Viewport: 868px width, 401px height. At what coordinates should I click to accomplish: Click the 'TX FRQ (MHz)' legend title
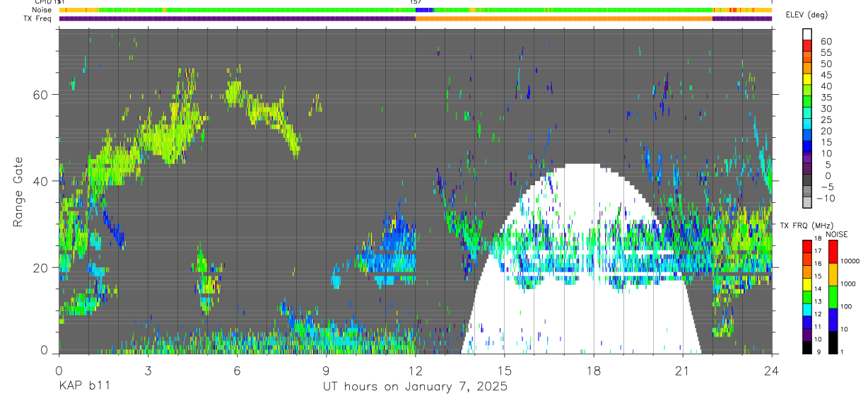tap(807, 226)
